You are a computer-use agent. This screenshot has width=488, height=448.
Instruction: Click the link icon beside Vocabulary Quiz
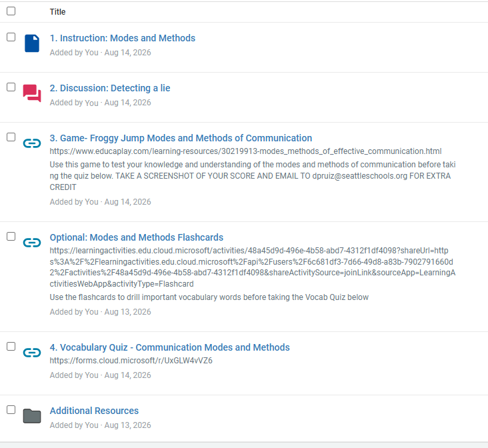tap(32, 353)
